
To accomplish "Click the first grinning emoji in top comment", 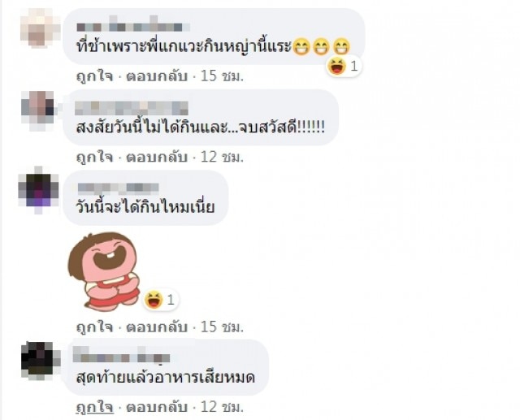I will pos(301,46).
